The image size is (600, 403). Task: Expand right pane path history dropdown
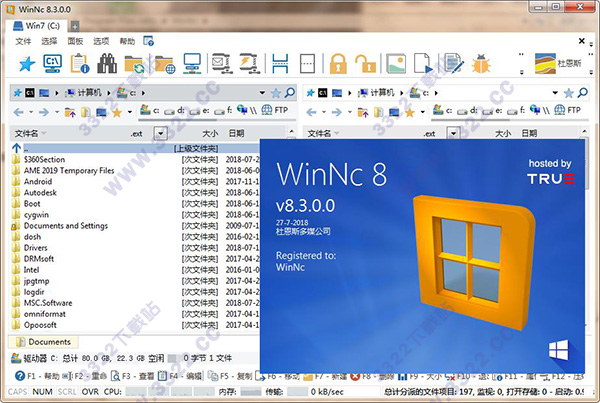(555, 93)
